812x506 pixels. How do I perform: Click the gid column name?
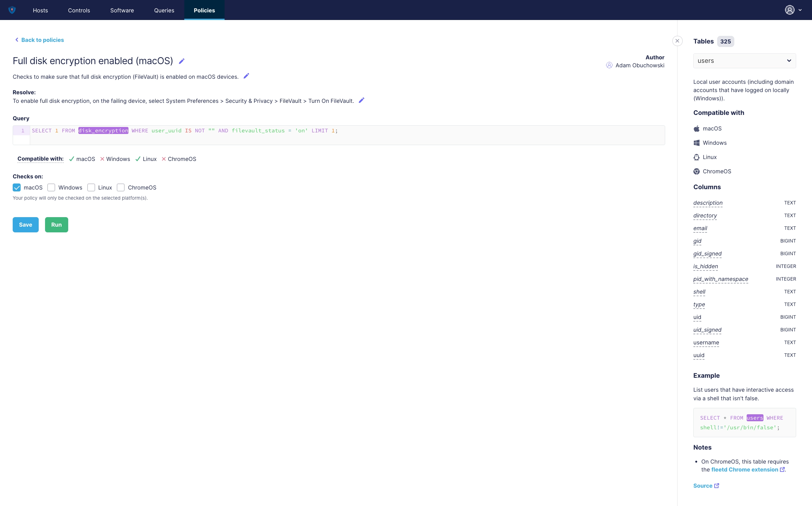(697, 241)
